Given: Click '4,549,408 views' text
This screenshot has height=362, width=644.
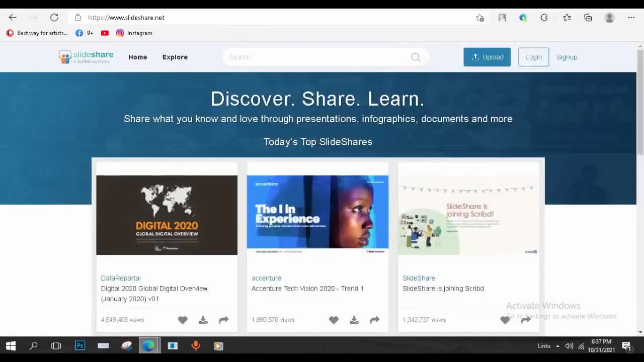Looking at the screenshot, I should [122, 320].
